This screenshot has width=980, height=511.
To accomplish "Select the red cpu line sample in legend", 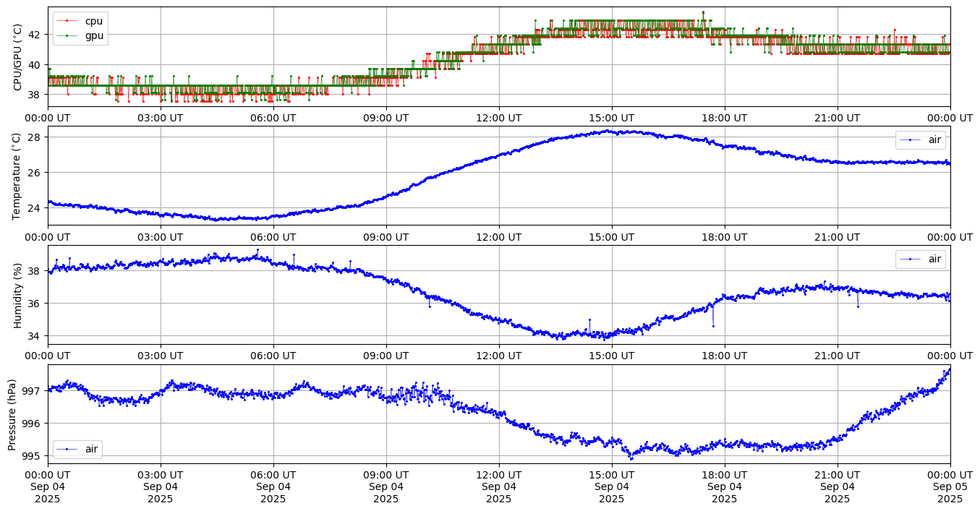I will [x=67, y=21].
